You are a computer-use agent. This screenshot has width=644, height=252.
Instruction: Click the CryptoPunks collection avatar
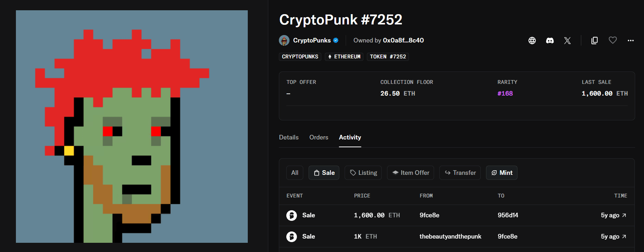pos(283,40)
